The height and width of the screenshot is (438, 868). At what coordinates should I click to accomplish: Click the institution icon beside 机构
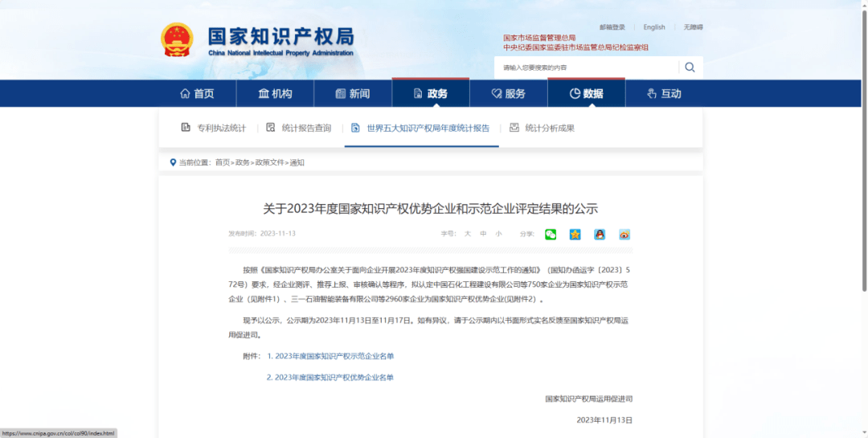click(x=264, y=93)
